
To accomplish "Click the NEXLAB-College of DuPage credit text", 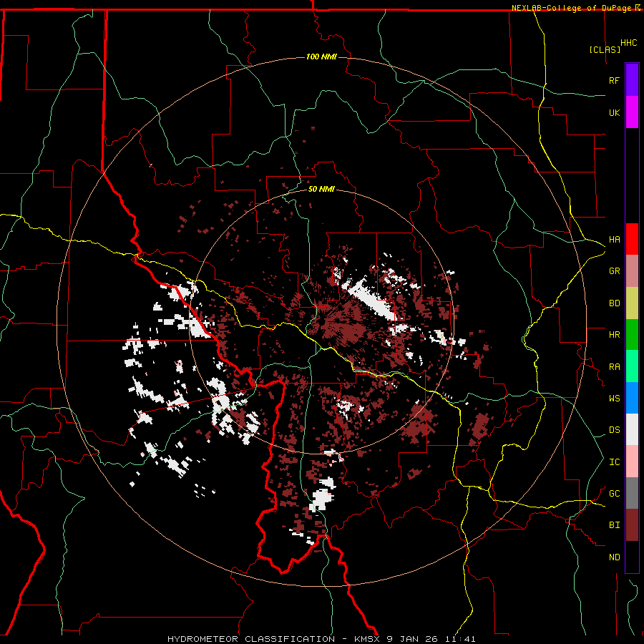I will coord(571,8).
